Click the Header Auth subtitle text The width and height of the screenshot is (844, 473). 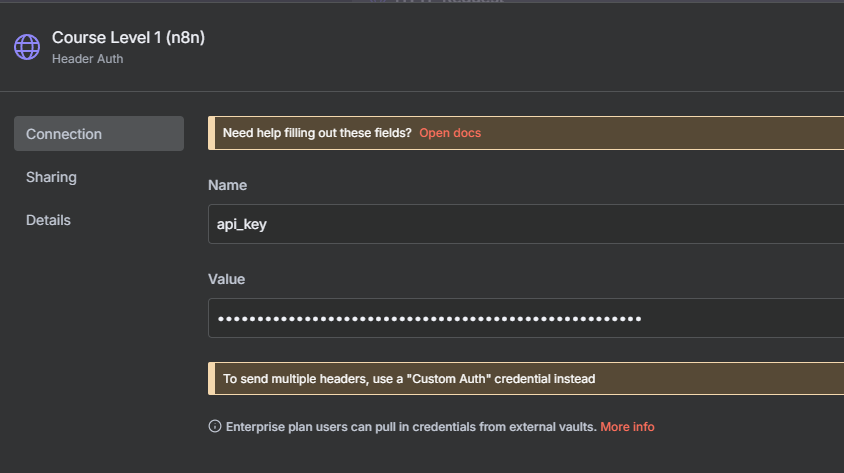pyautogui.click(x=88, y=59)
